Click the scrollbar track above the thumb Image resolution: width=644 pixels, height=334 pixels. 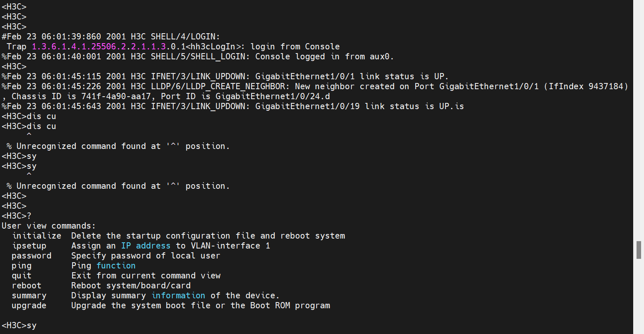coord(639,124)
